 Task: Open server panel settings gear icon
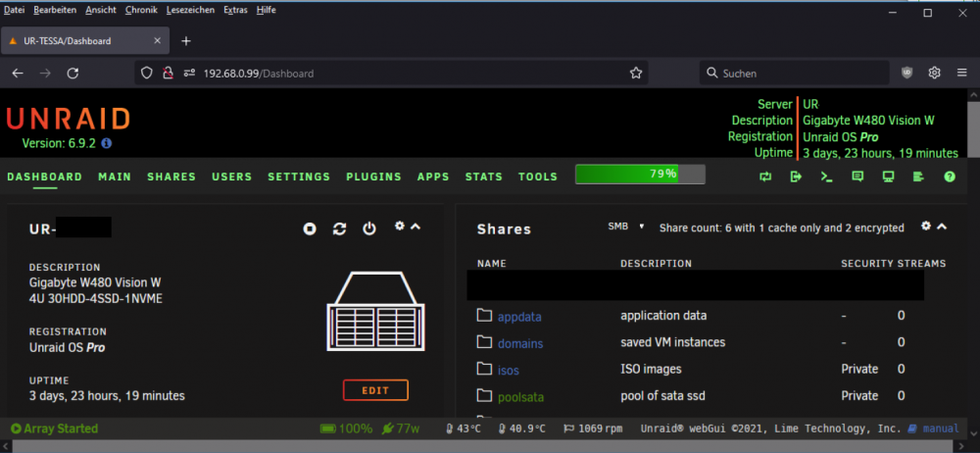tap(400, 226)
